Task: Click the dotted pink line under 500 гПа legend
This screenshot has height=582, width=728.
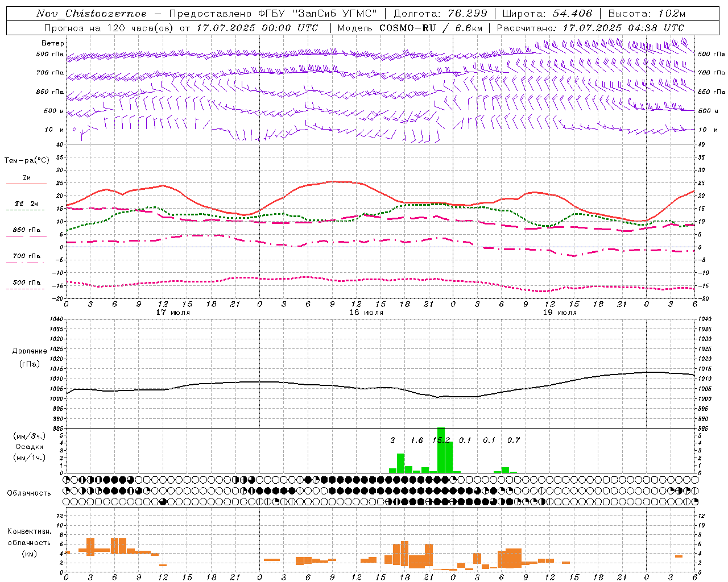Action: coord(25,289)
